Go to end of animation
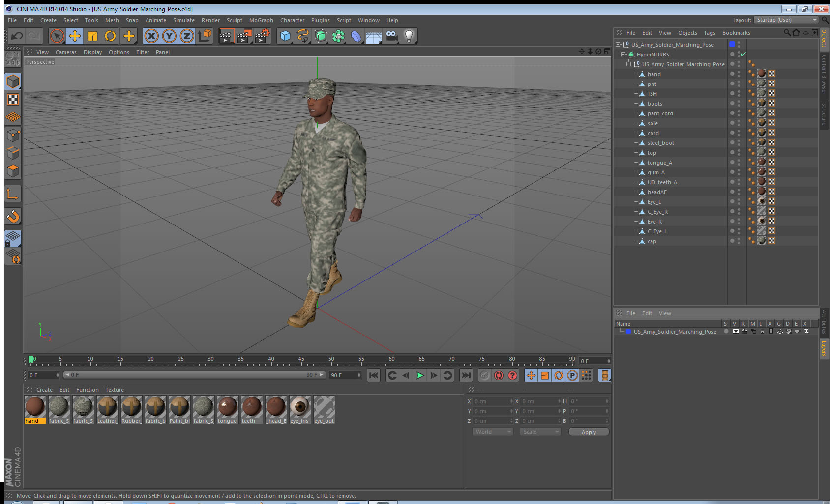The width and height of the screenshot is (830, 504). pos(466,375)
